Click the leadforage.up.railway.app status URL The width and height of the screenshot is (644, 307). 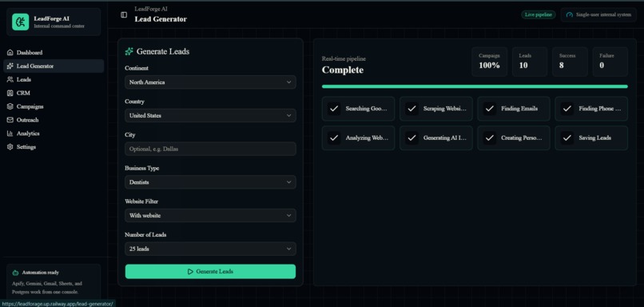click(x=58, y=304)
